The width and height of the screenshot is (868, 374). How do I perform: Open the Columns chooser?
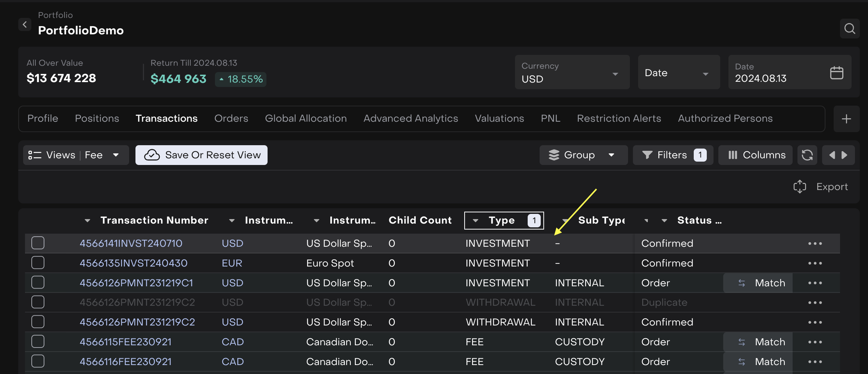[757, 155]
